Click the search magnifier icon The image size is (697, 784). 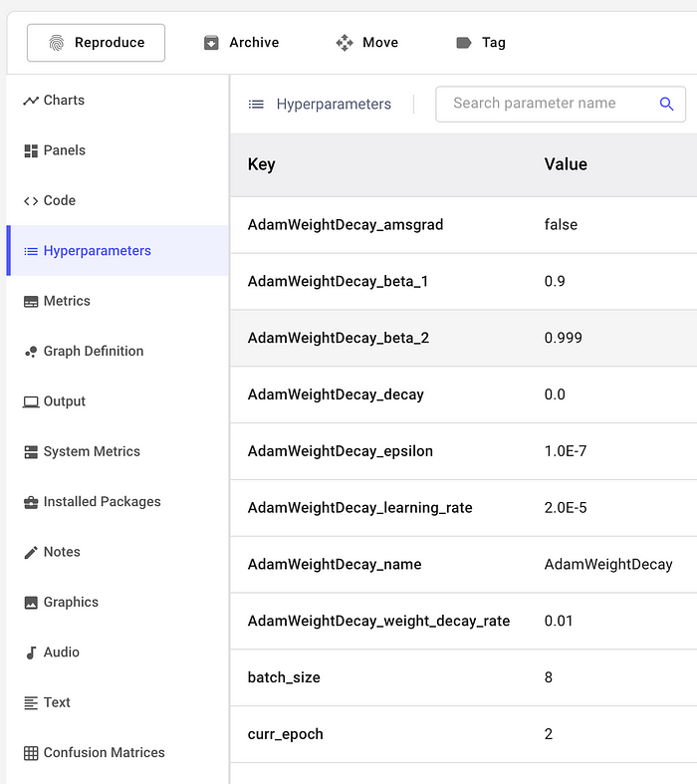coord(666,104)
